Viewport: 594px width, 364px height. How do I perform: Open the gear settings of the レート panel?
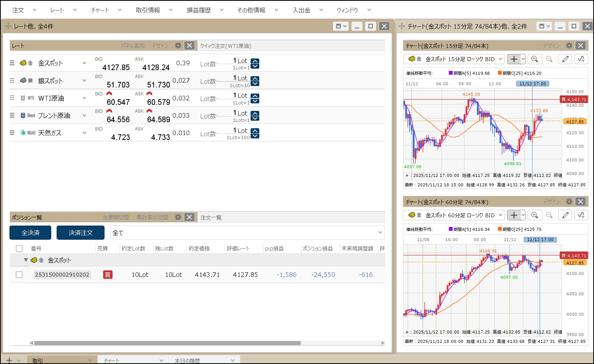pos(178,46)
